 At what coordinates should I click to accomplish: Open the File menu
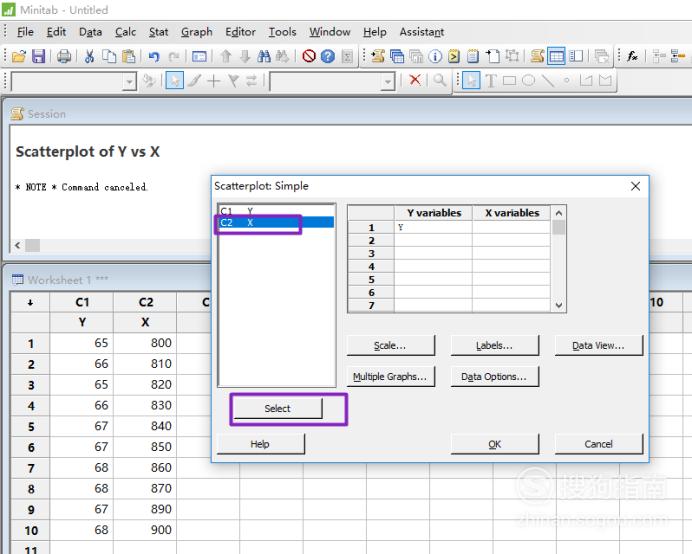[25, 32]
